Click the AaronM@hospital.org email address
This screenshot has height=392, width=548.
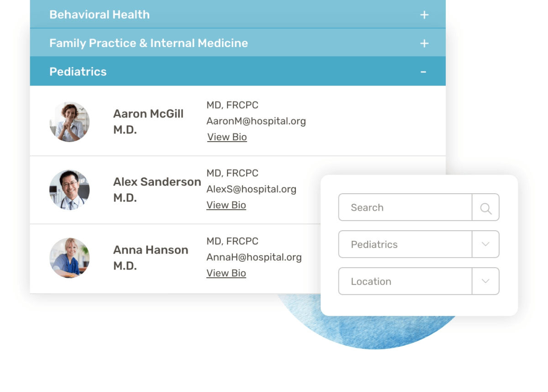click(256, 121)
